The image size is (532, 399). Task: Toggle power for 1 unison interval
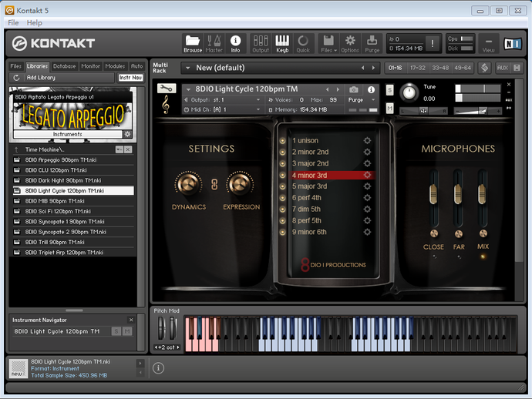282,140
